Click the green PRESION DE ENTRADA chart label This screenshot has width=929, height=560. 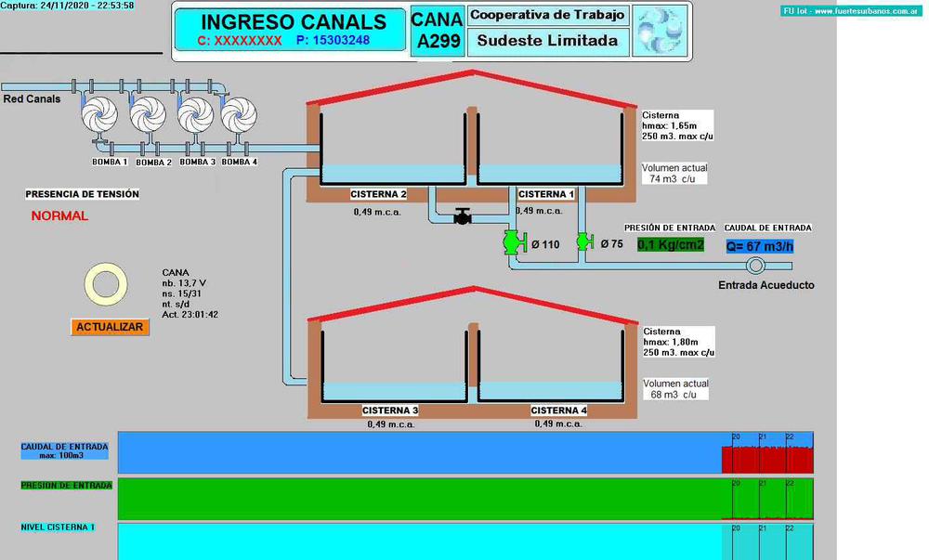66,486
